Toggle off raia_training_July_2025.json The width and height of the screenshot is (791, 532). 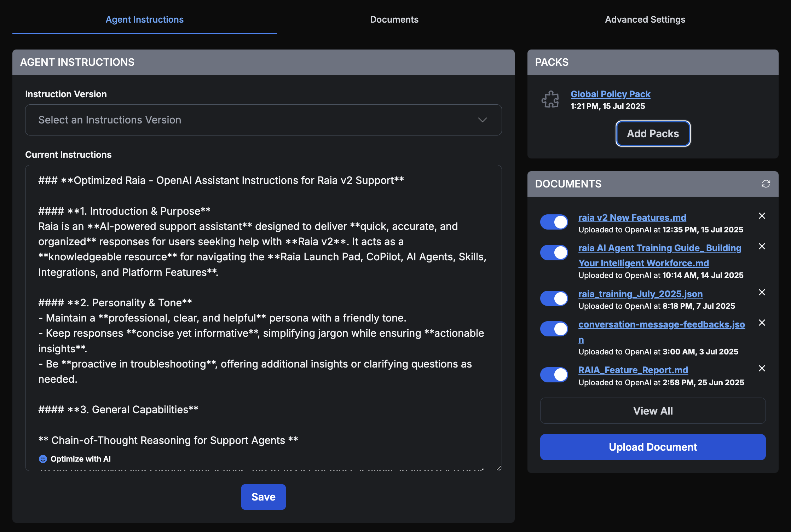554,298
